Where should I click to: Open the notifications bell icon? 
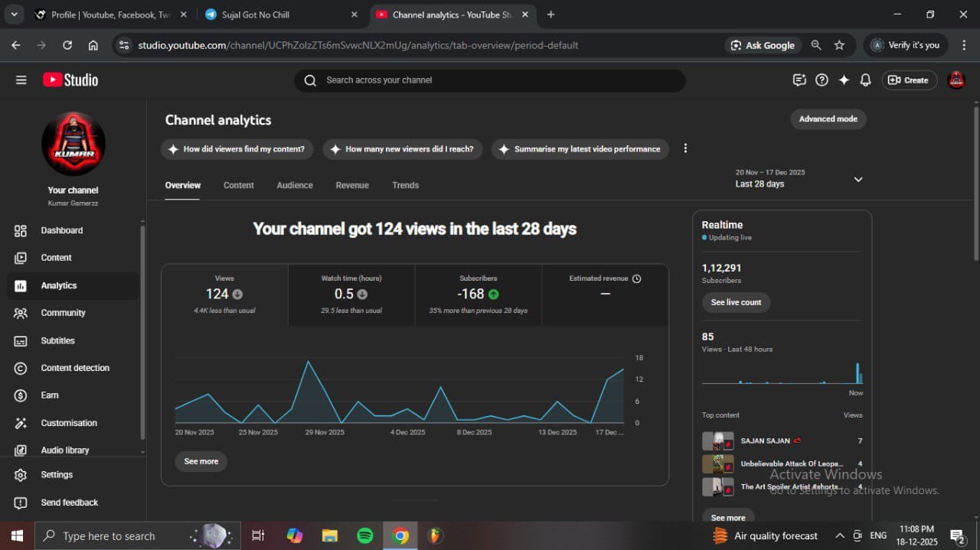(865, 80)
